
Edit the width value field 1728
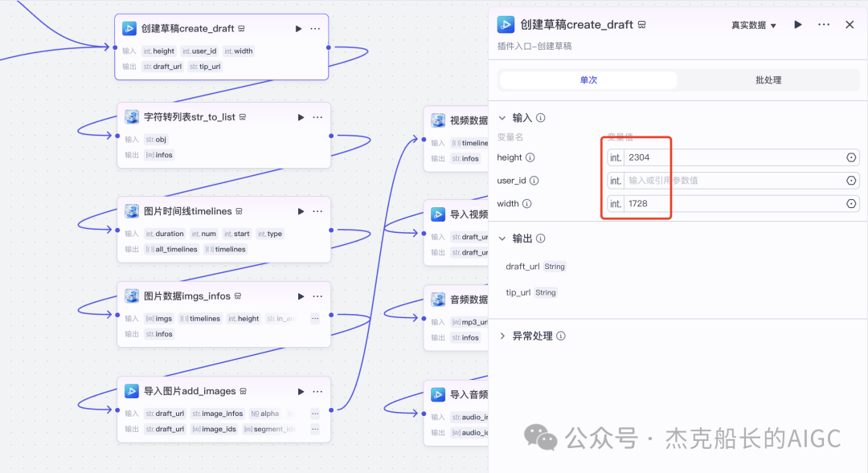click(734, 204)
